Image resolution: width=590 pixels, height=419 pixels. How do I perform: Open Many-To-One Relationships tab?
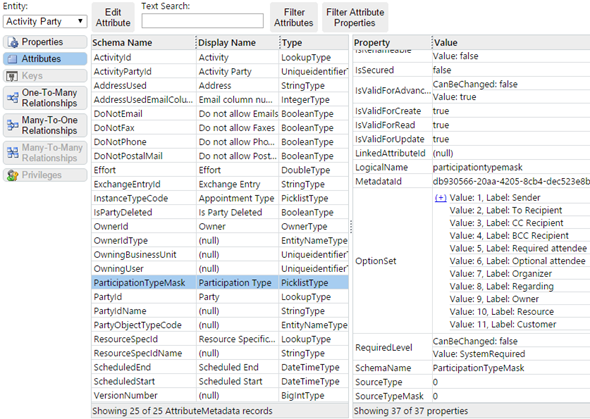coord(45,125)
